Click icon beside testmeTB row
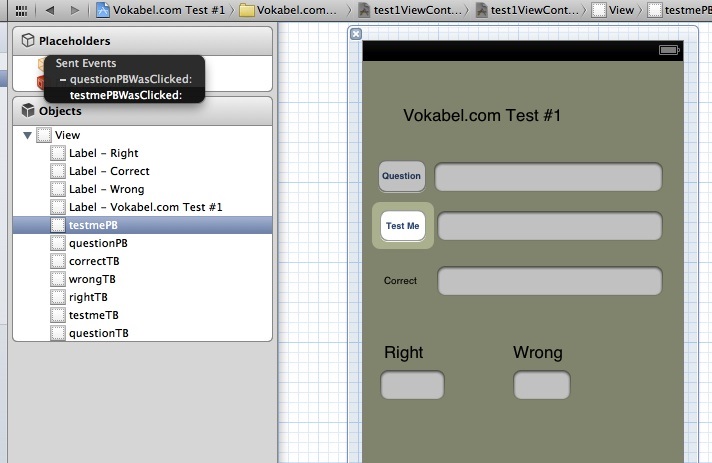Viewport: 712px width, 463px height. (58, 315)
